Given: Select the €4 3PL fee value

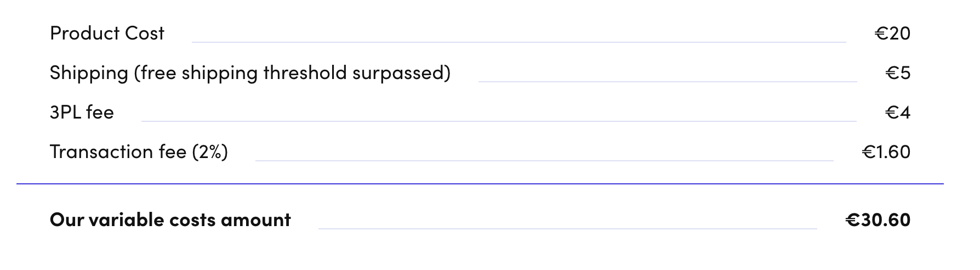Looking at the screenshot, I should (x=898, y=113).
